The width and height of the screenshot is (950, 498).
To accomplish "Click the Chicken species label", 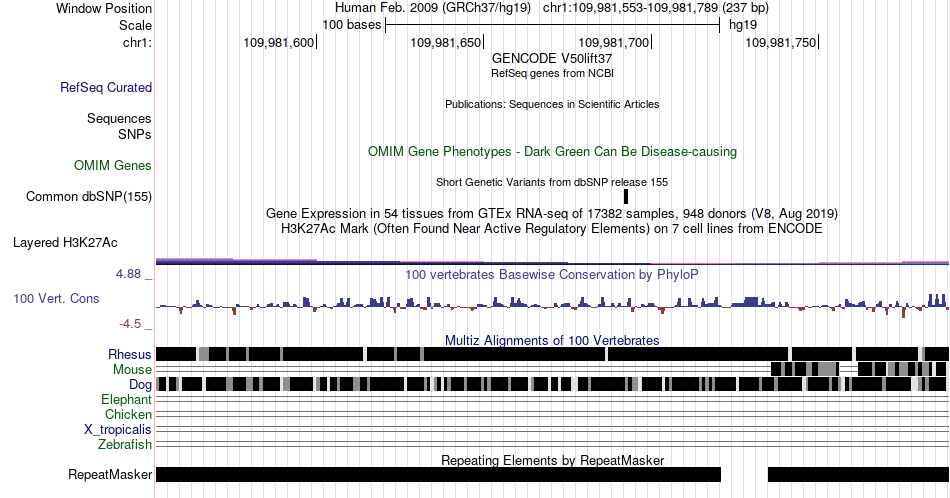I will [x=128, y=414].
